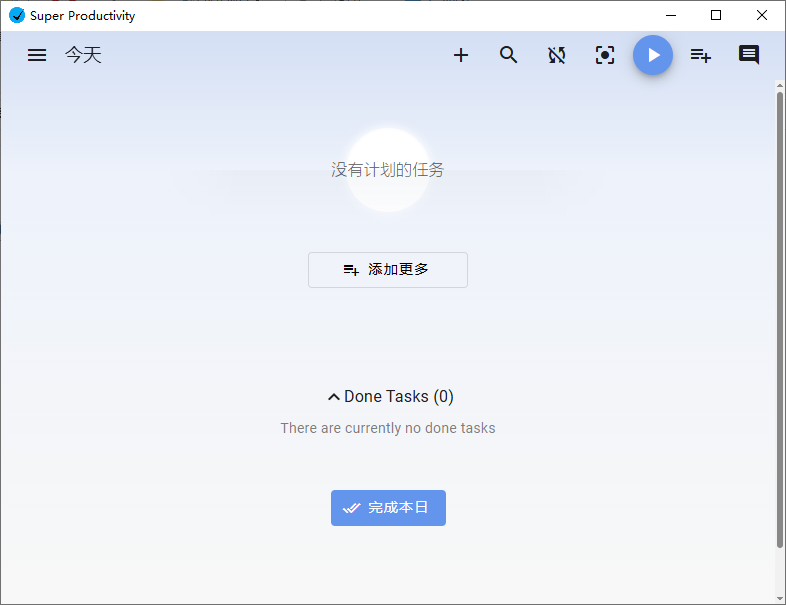
Task: Click the plus icon to add task
Action: pyautogui.click(x=461, y=55)
